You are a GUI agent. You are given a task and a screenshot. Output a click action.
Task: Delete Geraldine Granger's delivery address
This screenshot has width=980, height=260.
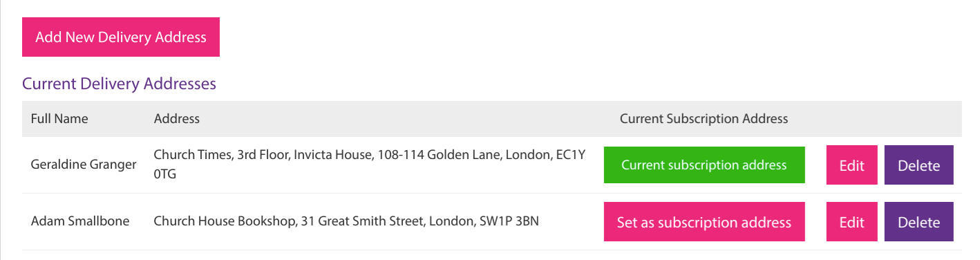tap(918, 165)
